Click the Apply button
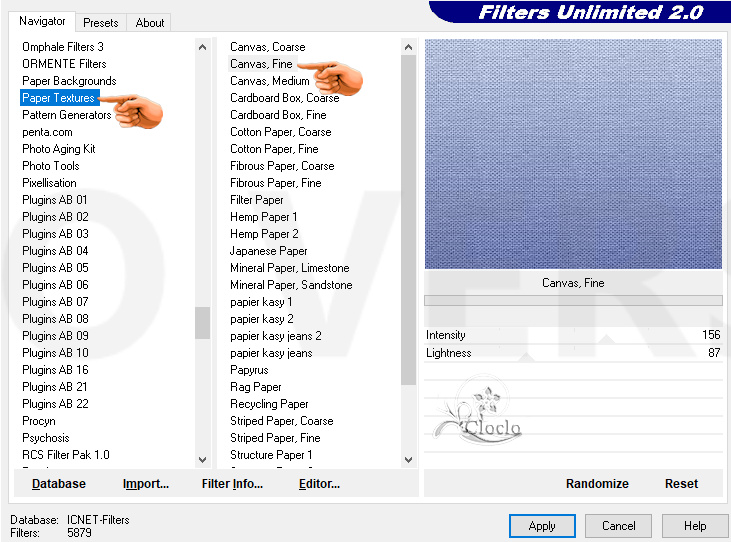Screen dimensions: 731x542 pyautogui.click(x=542, y=526)
